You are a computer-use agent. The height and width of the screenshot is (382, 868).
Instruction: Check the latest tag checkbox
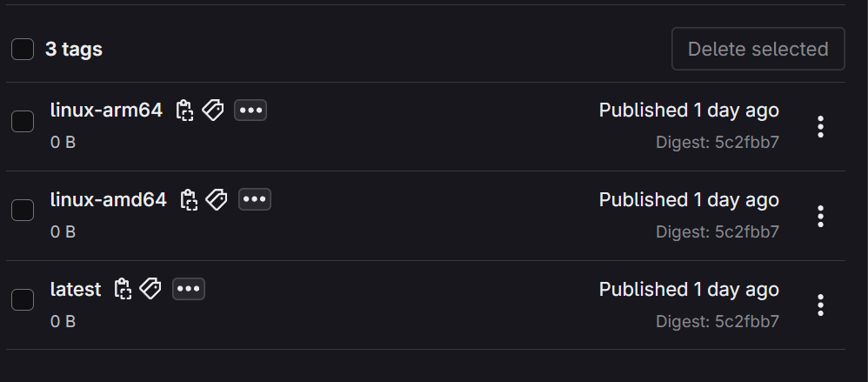[23, 300]
